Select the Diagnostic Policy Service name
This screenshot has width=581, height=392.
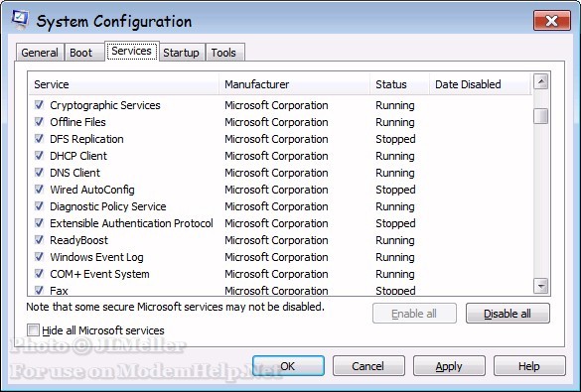point(108,206)
